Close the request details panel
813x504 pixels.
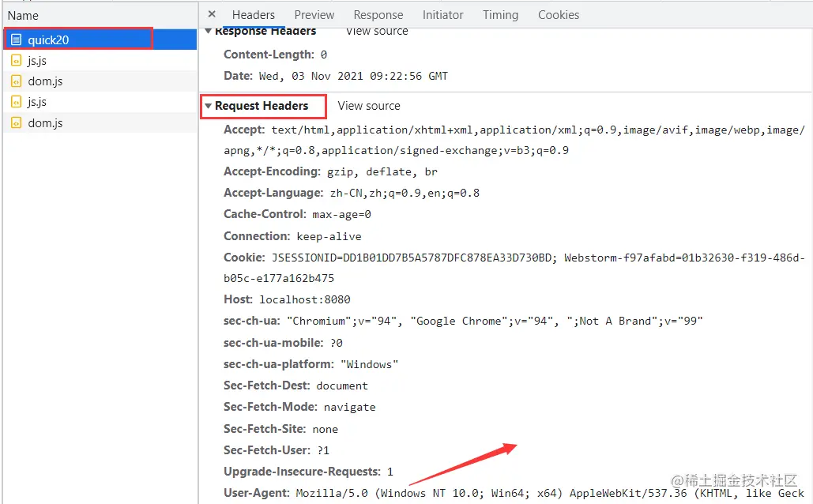(x=212, y=14)
